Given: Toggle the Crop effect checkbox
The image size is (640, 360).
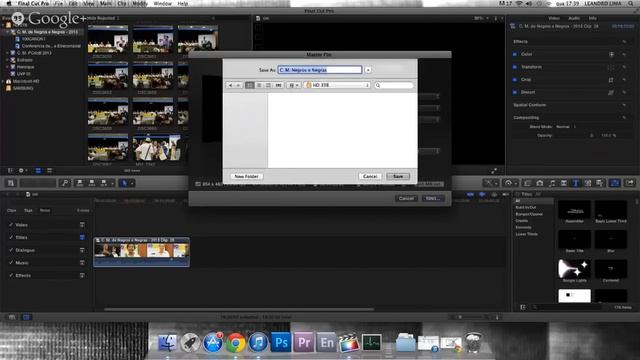Looking at the screenshot, I should [x=515, y=80].
